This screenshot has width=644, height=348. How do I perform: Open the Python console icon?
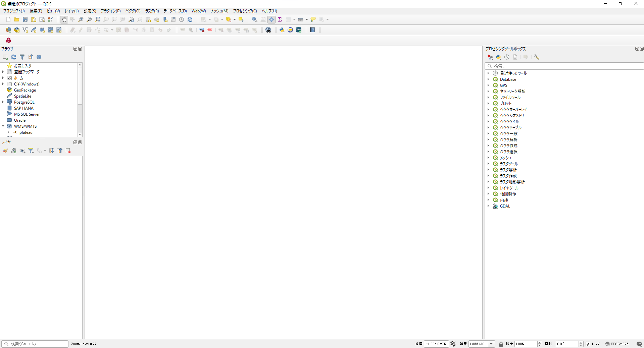tap(282, 30)
